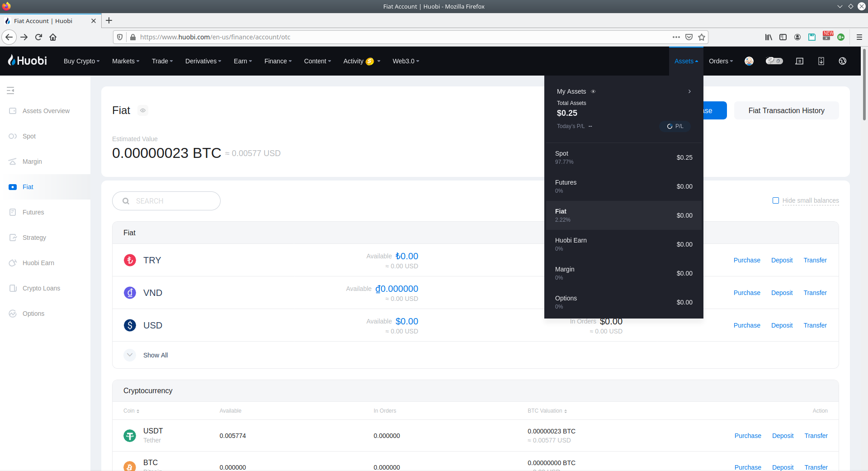
Task: Select Options in assets dropdown
Action: click(x=624, y=302)
